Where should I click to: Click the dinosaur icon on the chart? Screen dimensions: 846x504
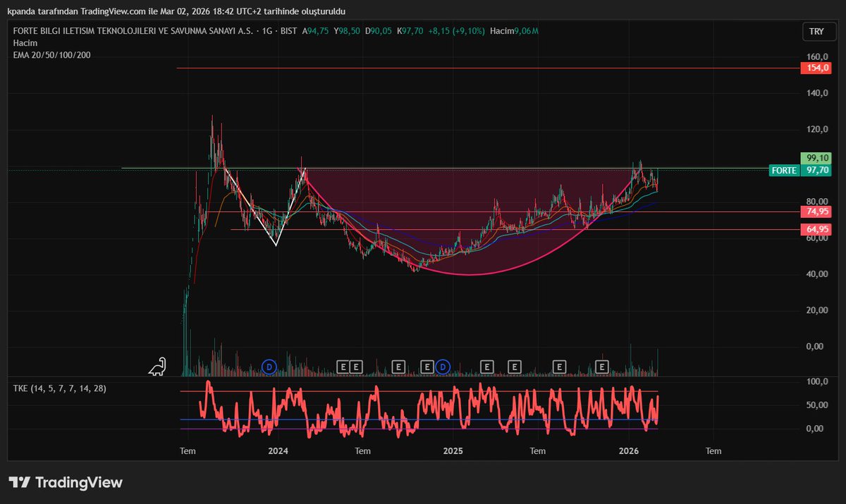[157, 367]
